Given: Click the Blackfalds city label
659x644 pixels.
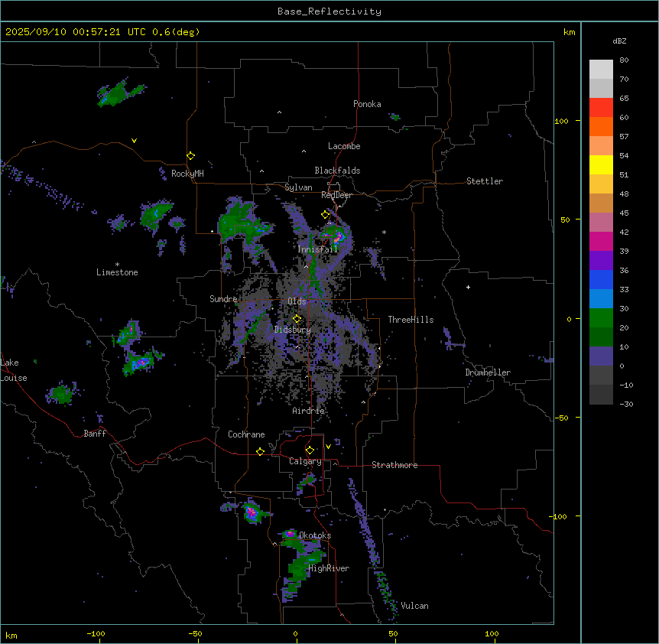Looking at the screenshot, I should pos(337,171).
